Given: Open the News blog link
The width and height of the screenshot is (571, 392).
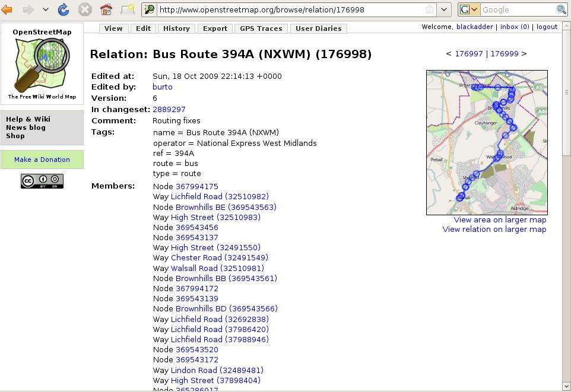Looking at the screenshot, I should point(26,128).
